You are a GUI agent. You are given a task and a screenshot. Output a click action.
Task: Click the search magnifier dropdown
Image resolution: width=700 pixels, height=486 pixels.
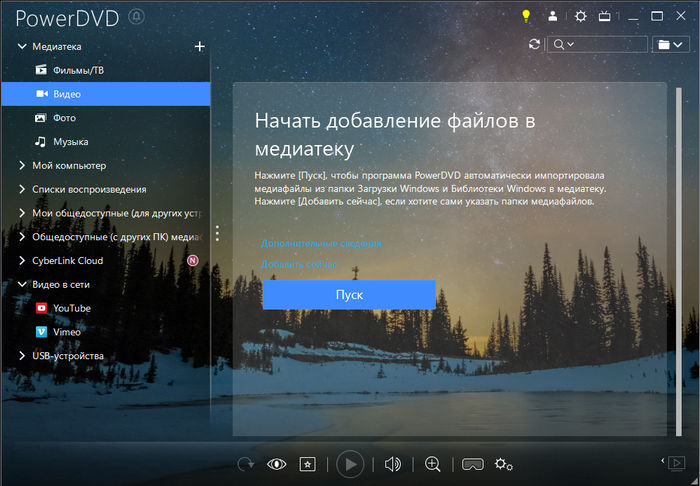click(563, 44)
